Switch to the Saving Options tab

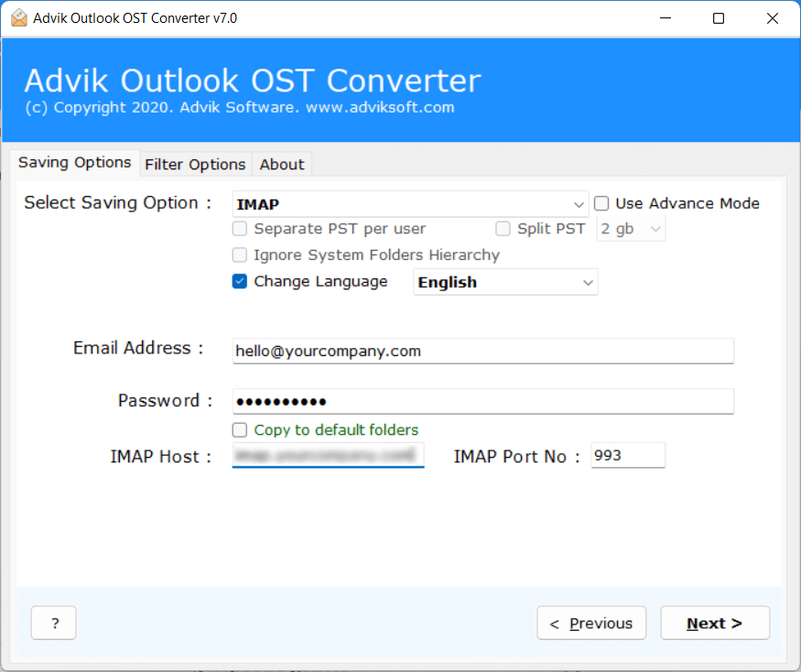74,162
